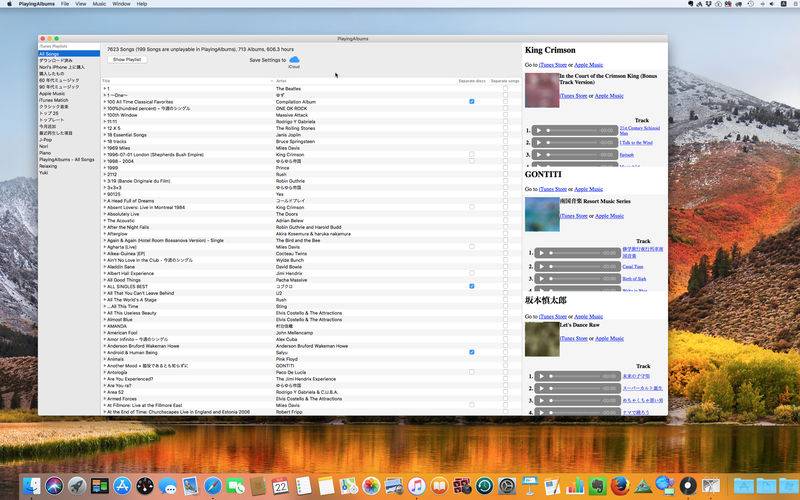Expand the A Head Full of Dreams row
The width and height of the screenshot is (800, 500).
coord(105,201)
